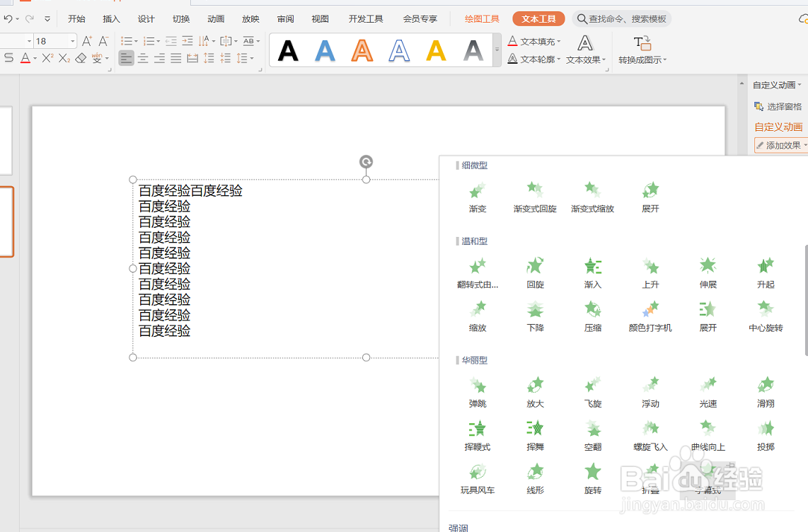Click the increase font size icon
808x532 pixels.
87,40
